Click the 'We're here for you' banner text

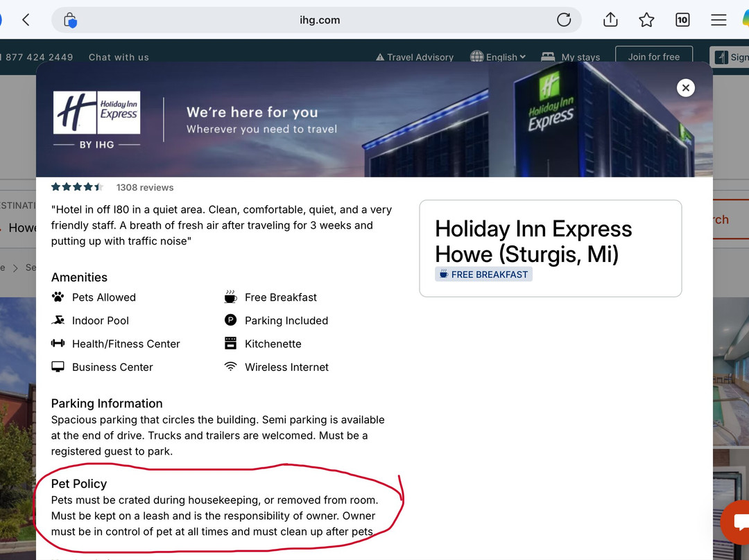point(252,112)
